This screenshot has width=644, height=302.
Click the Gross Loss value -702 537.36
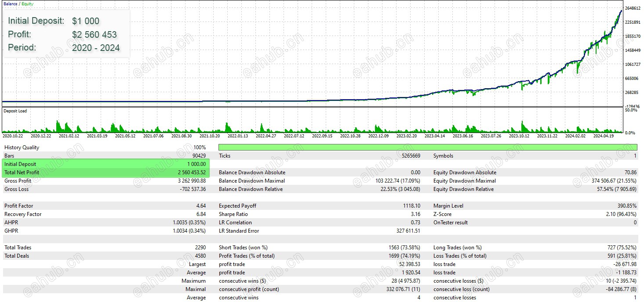(193, 189)
